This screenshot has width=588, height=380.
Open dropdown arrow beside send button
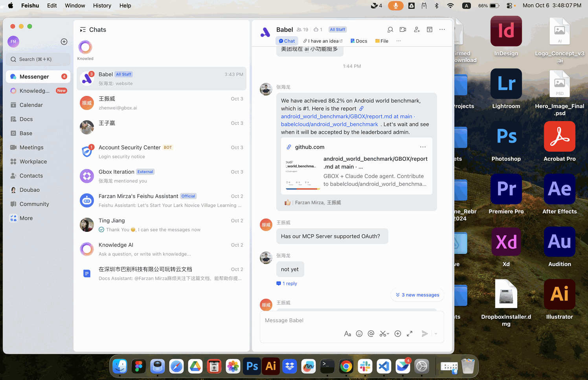pos(436,334)
